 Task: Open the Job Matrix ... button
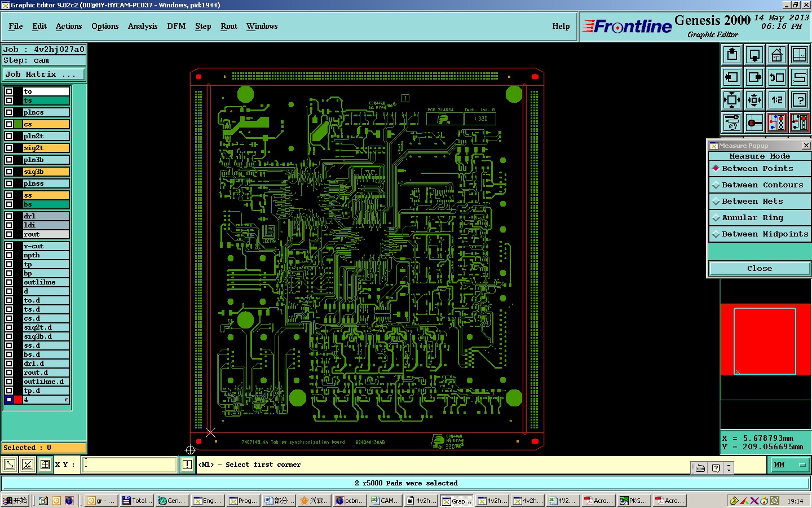tap(44, 75)
